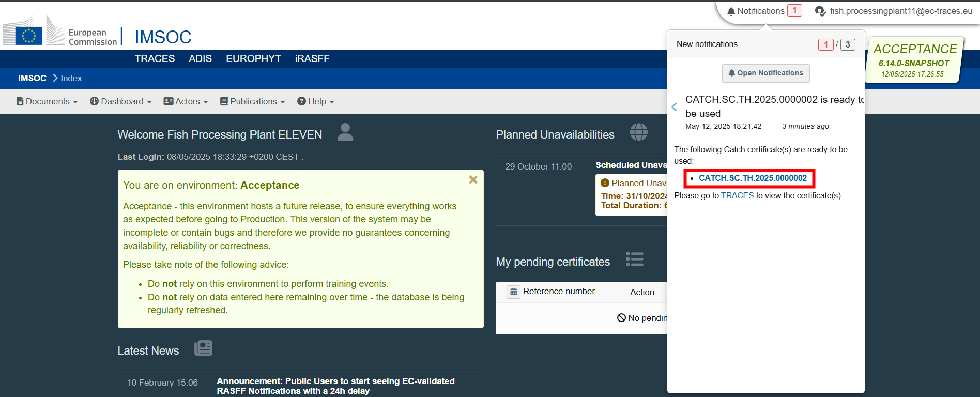Open the user account icon beside the email

pyautogui.click(x=820, y=11)
